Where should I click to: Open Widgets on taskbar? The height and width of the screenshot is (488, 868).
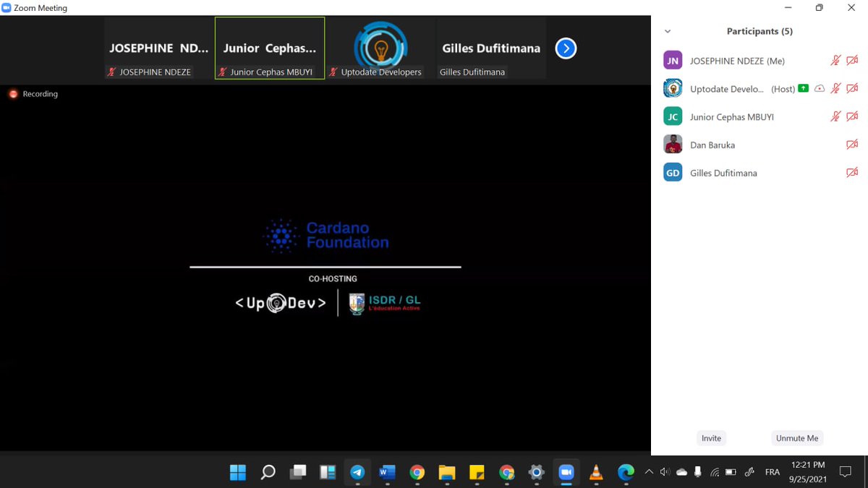pos(328,473)
